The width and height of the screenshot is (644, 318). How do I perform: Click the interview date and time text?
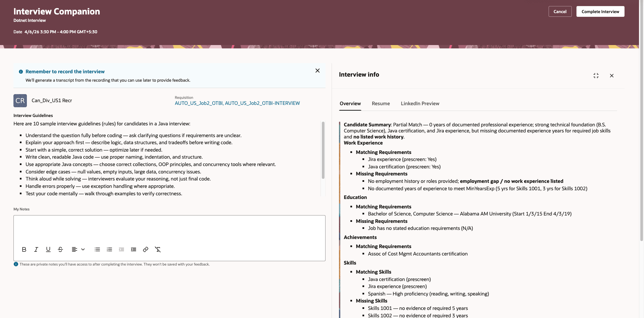tap(61, 32)
